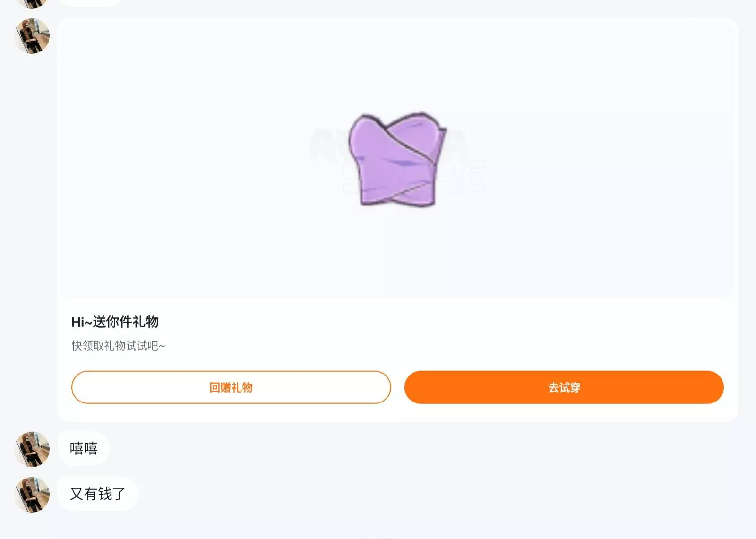The width and height of the screenshot is (756, 539).
Task: Open sender profile from 嘻嘻 message avatar
Action: [32, 449]
